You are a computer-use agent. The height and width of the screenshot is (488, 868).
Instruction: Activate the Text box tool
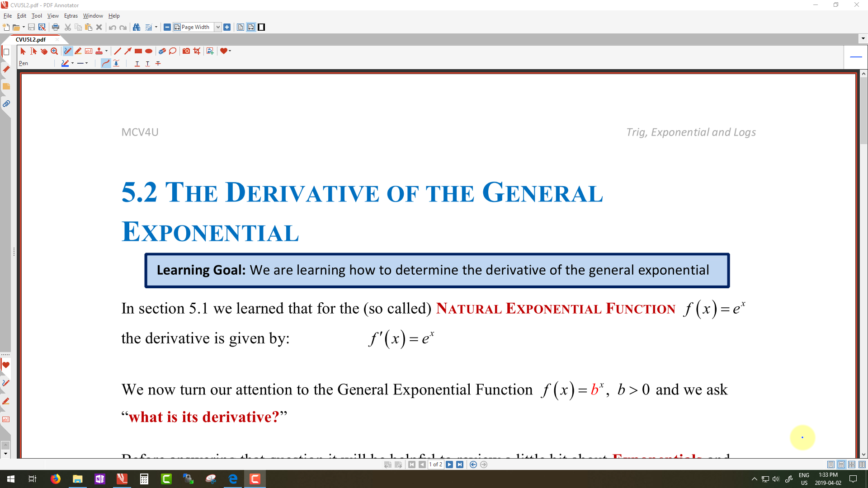(x=89, y=51)
